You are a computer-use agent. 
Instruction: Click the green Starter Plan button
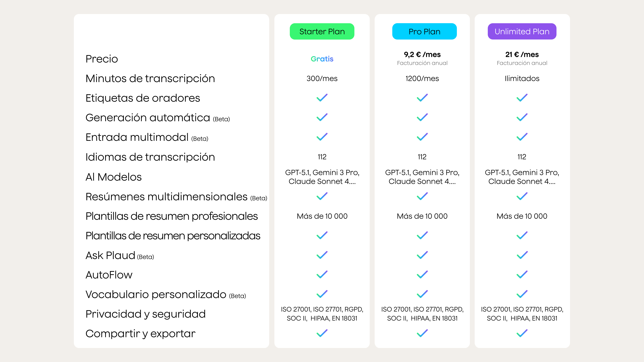(x=322, y=31)
